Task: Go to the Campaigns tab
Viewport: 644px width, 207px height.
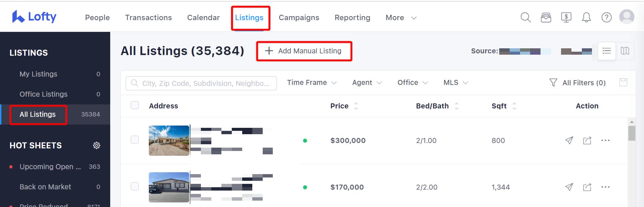Action: point(299,17)
